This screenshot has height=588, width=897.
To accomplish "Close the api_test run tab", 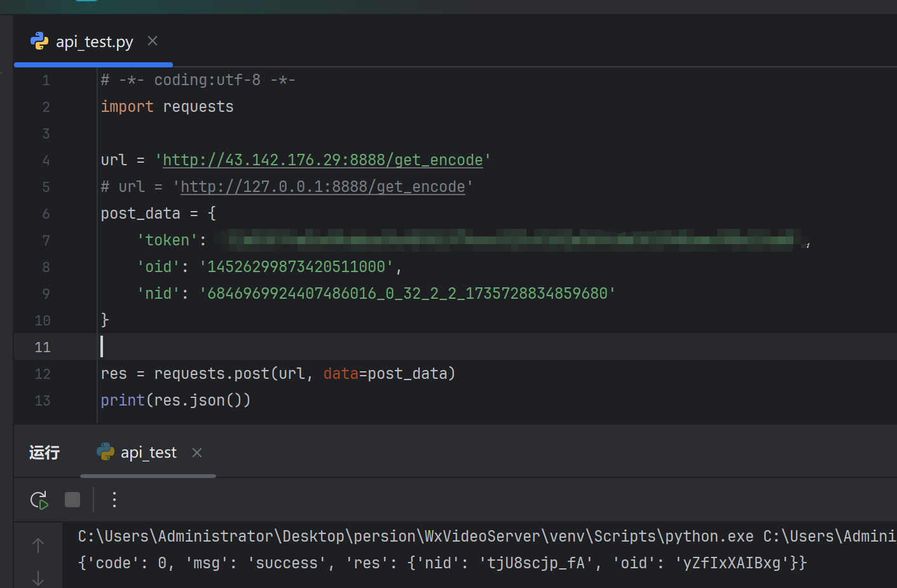I will point(197,453).
